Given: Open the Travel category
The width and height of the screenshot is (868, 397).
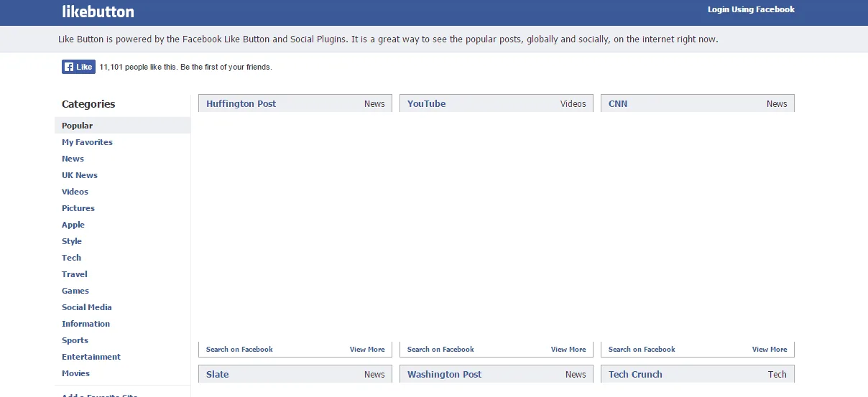Looking at the screenshot, I should [x=75, y=274].
